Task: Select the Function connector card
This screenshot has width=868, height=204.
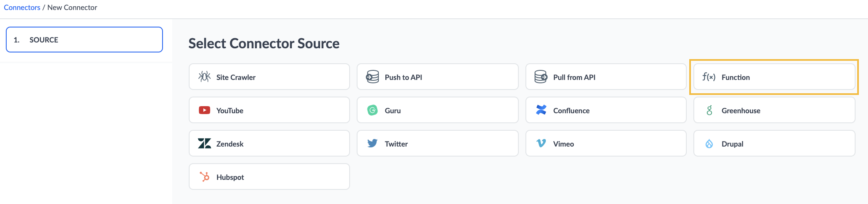Action: click(x=774, y=77)
